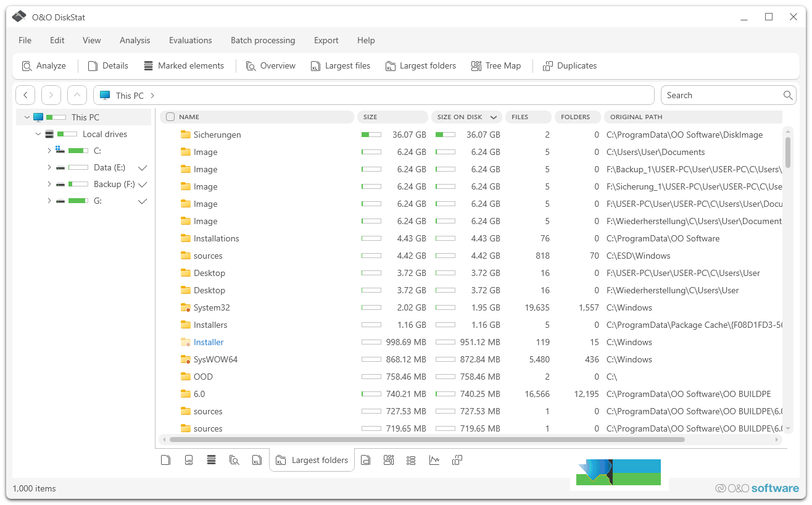Open Details from the toolbar
Viewport: 812px width, 505px height.
108,66
